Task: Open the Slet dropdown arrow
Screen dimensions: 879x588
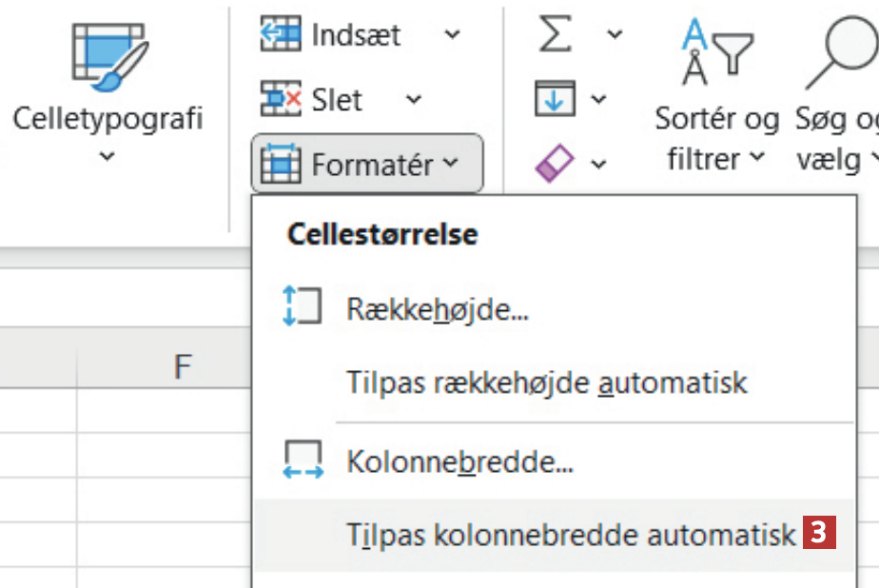Action: click(413, 99)
